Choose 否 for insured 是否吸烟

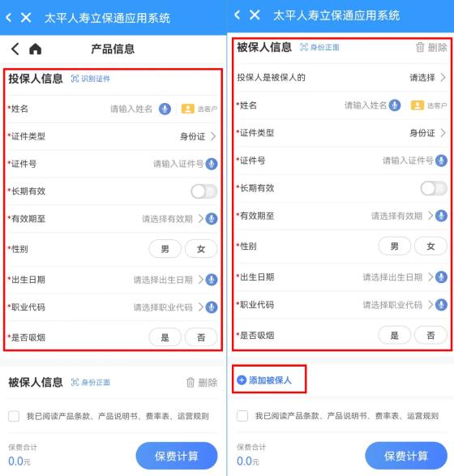(x=430, y=335)
